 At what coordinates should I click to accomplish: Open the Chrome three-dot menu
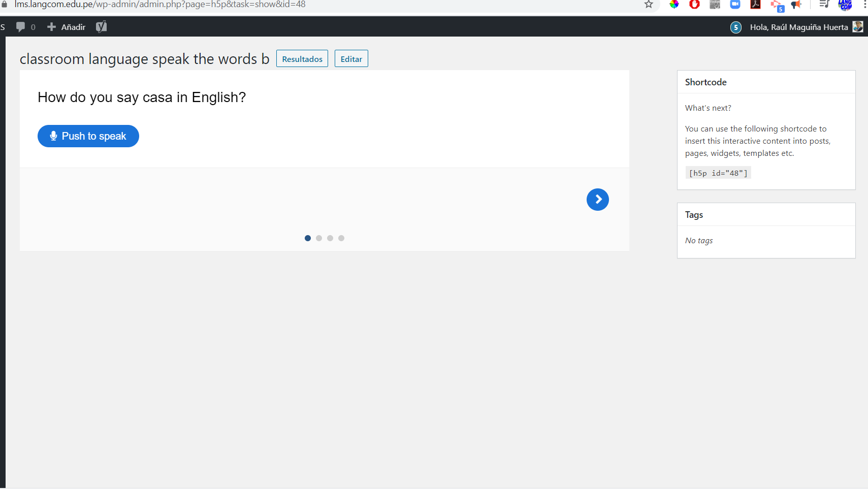[x=864, y=5]
